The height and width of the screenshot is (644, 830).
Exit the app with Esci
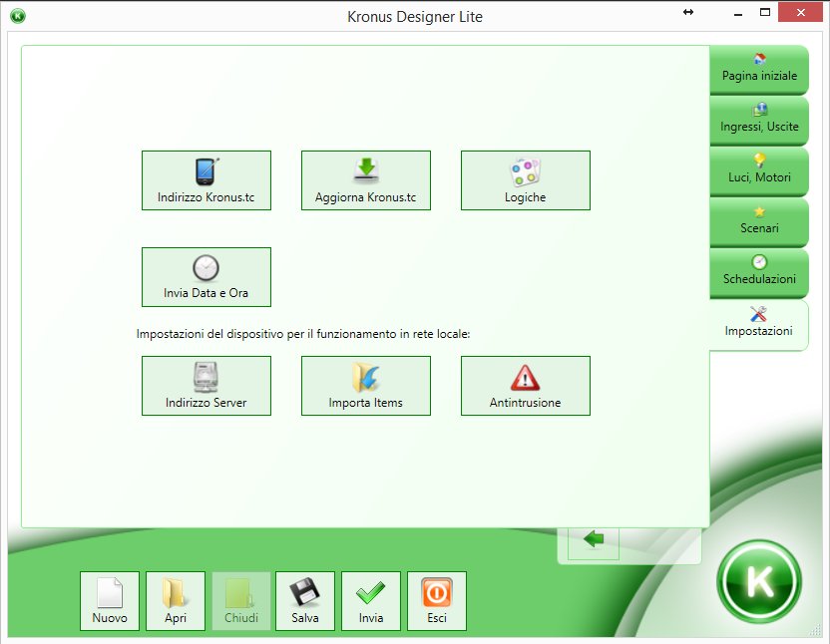[437, 601]
